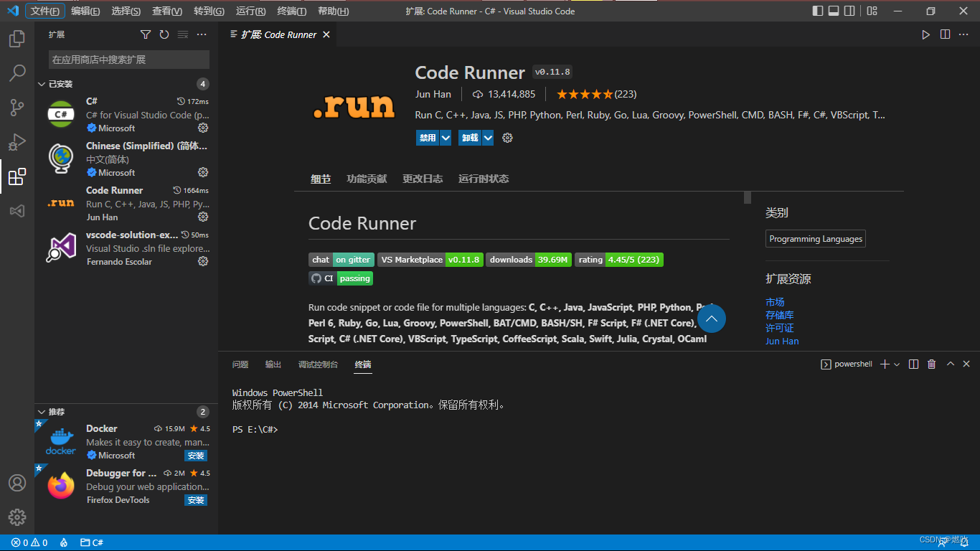Image resolution: width=980 pixels, height=551 pixels.
Task: Open the View menu
Action: pyautogui.click(x=167, y=11)
